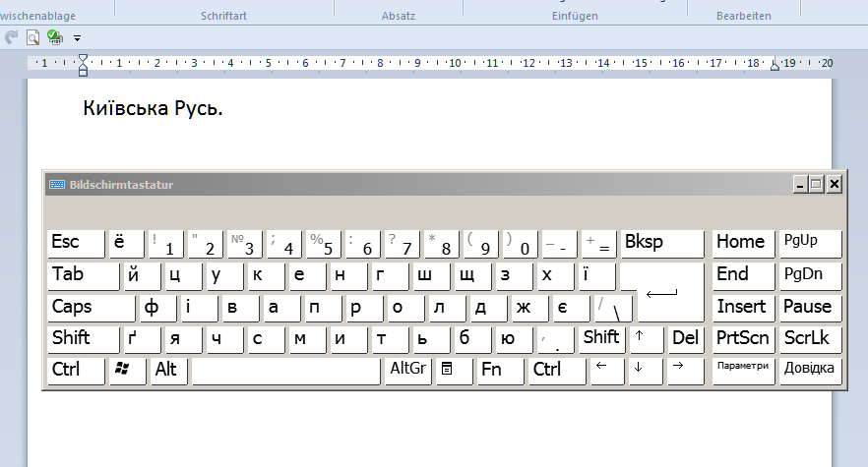Screen dimensions: 868x467
Task: Click the End key
Action: point(743,276)
